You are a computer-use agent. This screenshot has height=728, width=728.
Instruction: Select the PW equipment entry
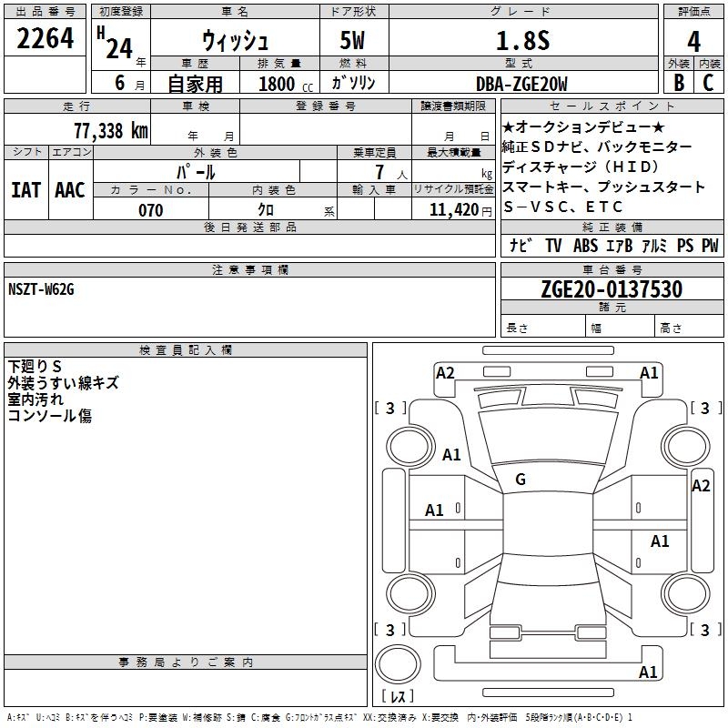pos(710,245)
